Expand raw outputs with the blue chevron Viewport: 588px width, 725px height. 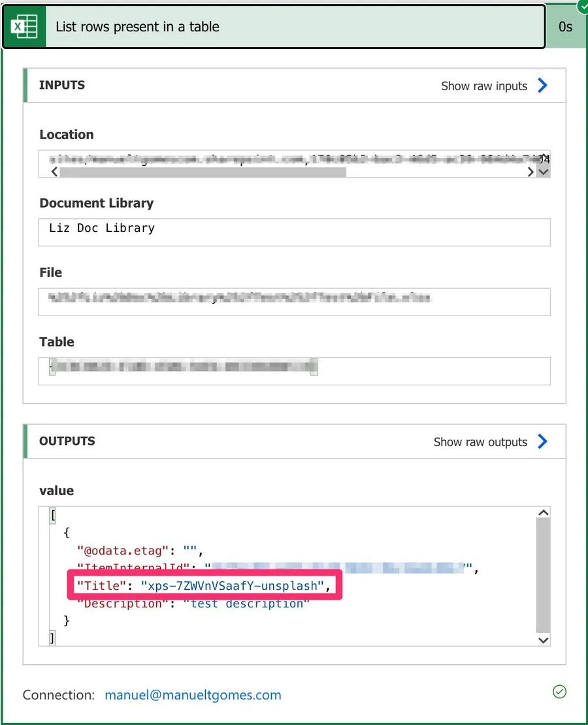(542, 442)
